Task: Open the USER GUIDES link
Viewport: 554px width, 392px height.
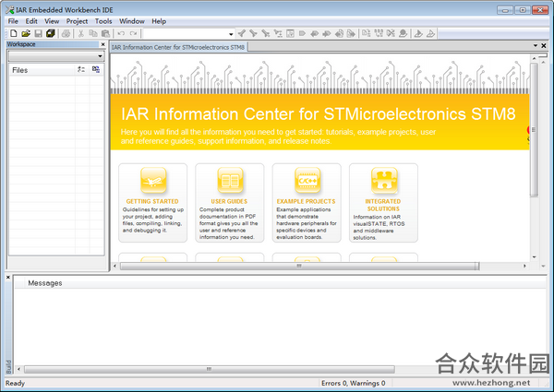Action: point(229,201)
